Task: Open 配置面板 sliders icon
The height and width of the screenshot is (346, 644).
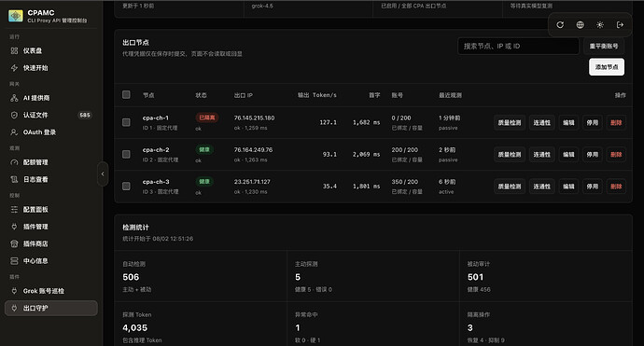Action: coord(14,209)
